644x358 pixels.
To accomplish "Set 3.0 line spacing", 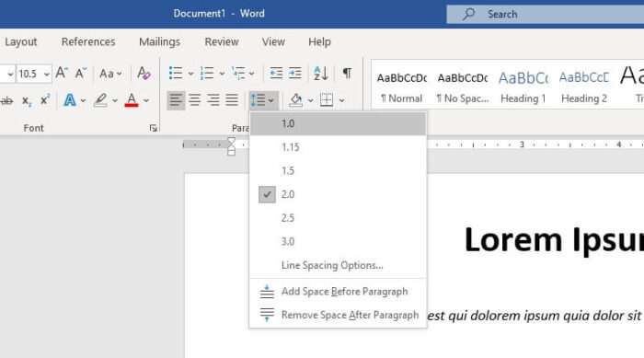I will 338,242.
